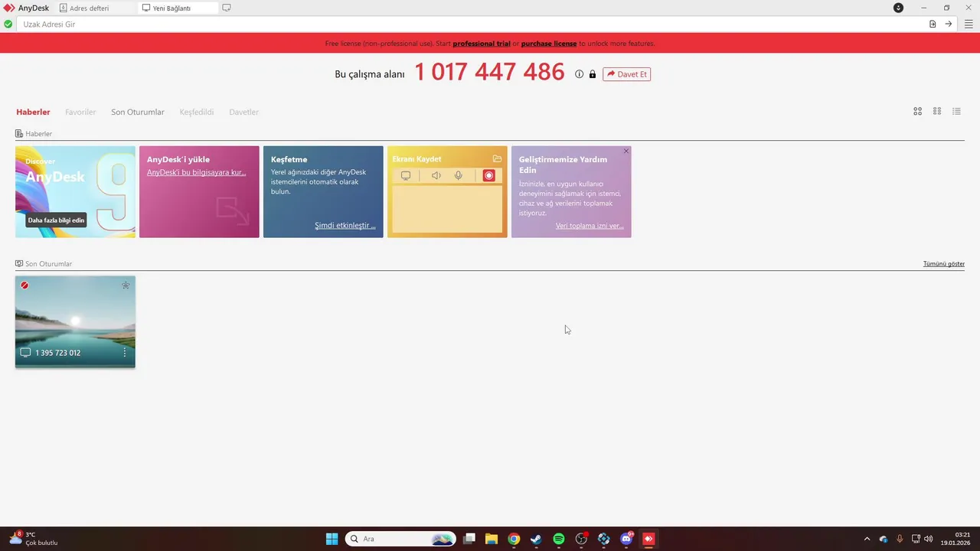This screenshot has width=980, height=551.
Task: Add a new session tab via the monitor-plus icon
Action: coord(227,8)
